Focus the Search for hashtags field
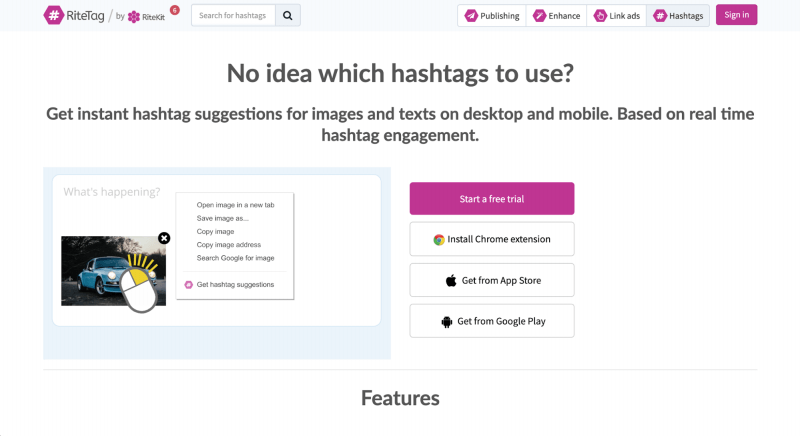Screen dimensions: 800x436 click(x=234, y=15)
